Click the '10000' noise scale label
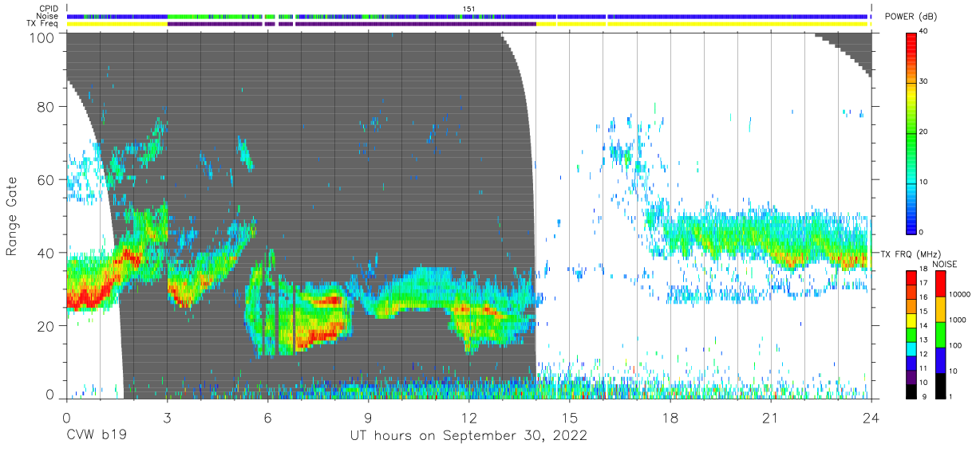Image resolution: width=980 pixels, height=452 pixels. point(959,294)
